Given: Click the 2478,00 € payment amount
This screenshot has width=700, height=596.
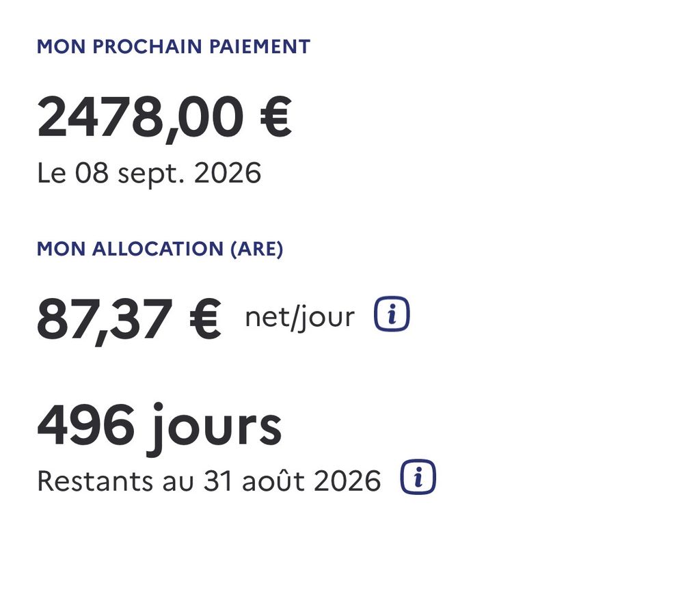Looking at the screenshot, I should click(x=164, y=118).
